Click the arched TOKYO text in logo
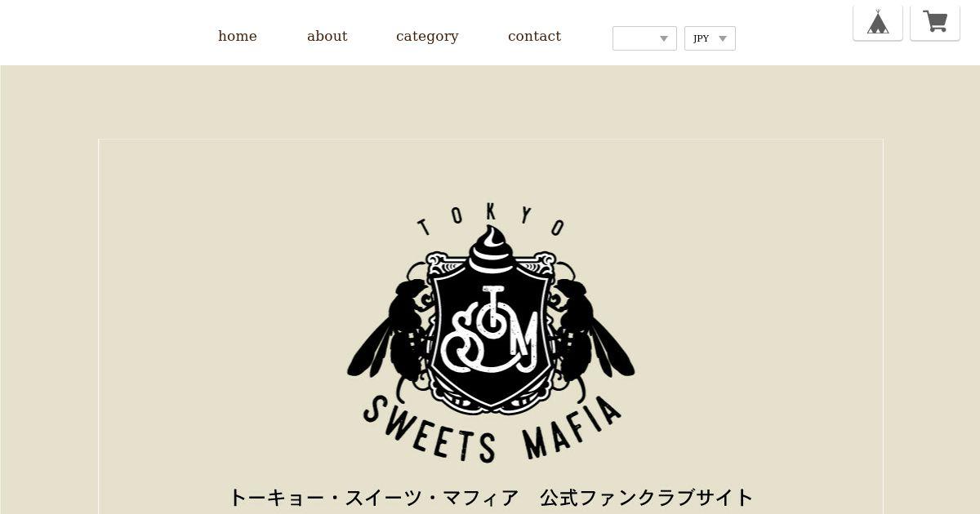This screenshot has height=514, width=980. pyautogui.click(x=491, y=219)
